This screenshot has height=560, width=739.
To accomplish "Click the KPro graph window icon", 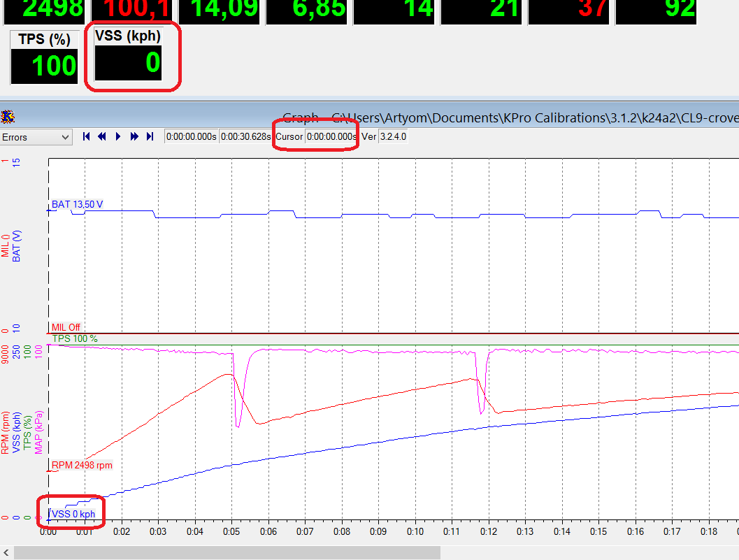I will 8,116.
